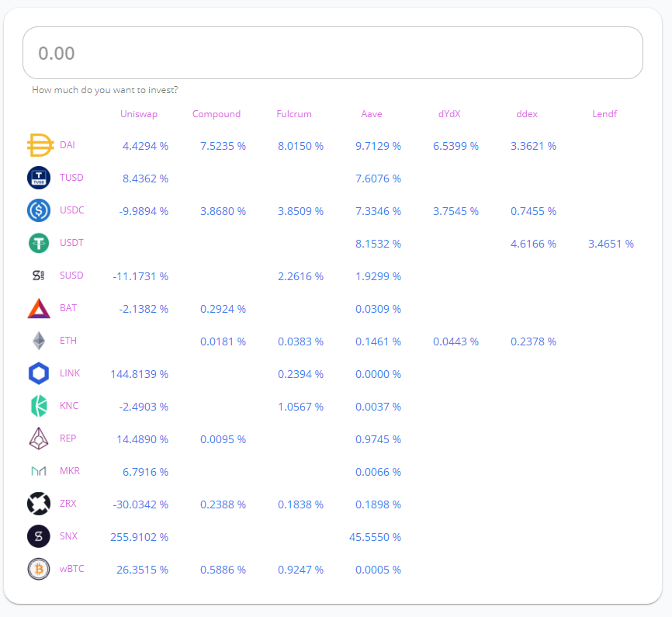Click the LINK hexagon icon
672x617 pixels.
[x=39, y=373]
